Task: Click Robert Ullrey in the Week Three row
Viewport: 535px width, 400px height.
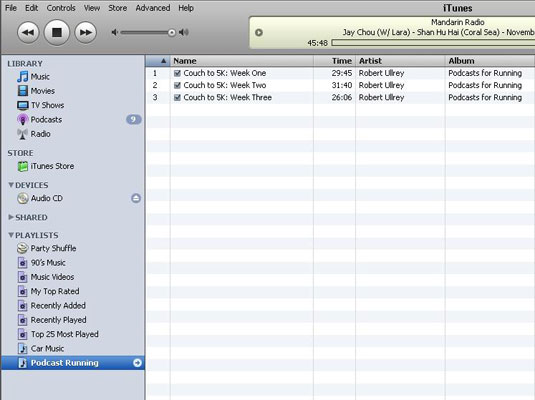Action: pyautogui.click(x=381, y=98)
